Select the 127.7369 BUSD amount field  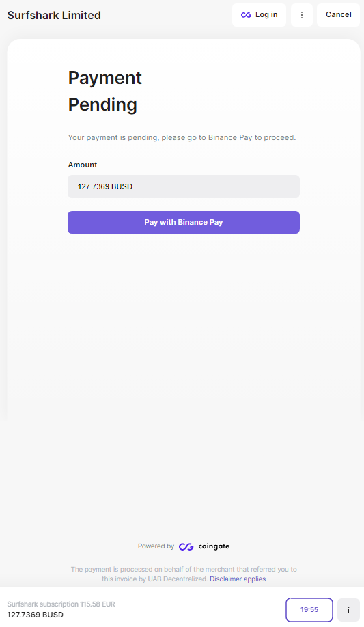184,186
